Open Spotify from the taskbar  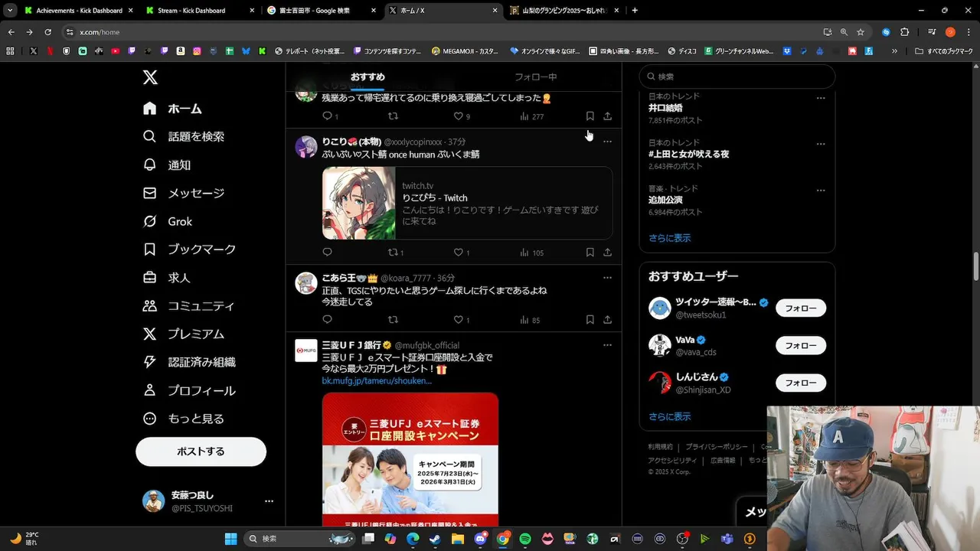[525, 539]
